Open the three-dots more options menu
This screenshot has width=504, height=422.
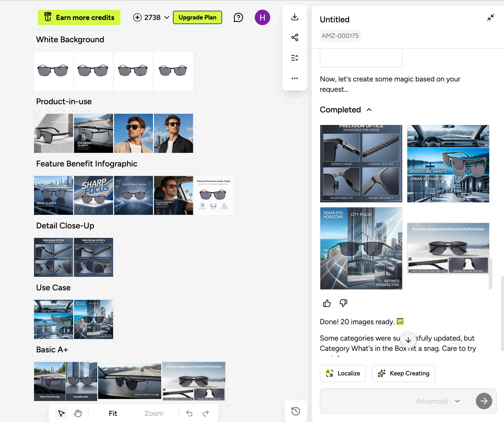(295, 78)
